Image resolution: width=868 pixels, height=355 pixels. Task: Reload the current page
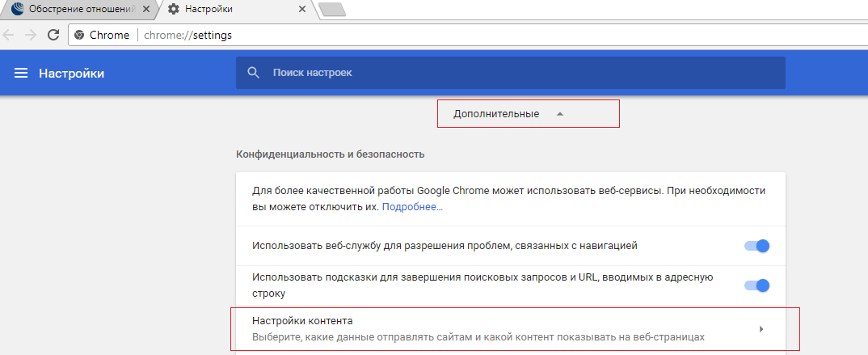point(53,35)
